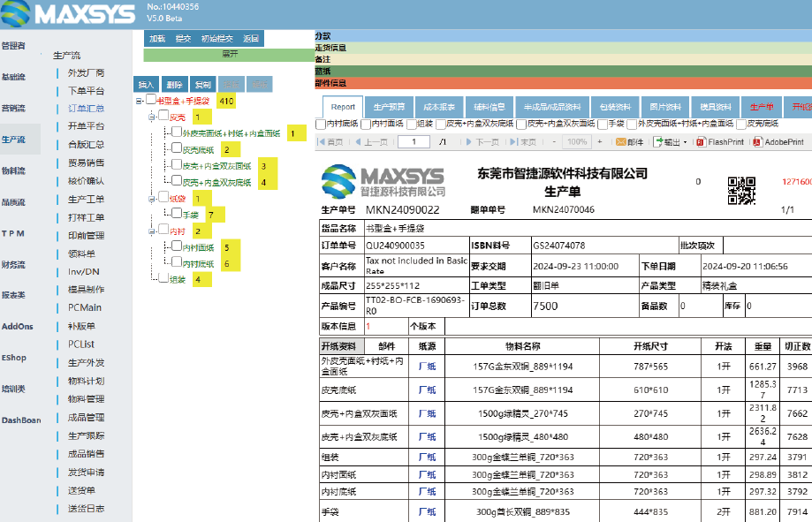Screen dimensions: 812x522
Task: Check 内衬面纸 tree item checkbox
Action: point(177,246)
